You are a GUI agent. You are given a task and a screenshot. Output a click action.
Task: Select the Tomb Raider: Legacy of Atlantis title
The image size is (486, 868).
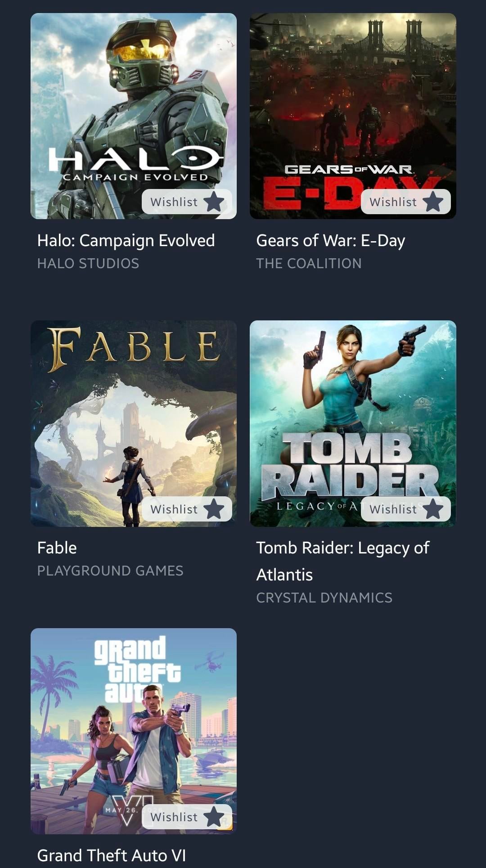(343, 561)
